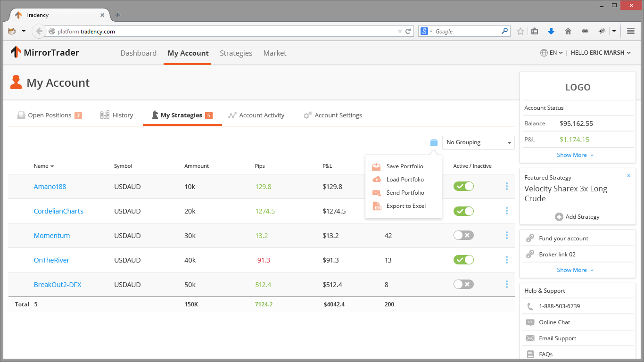Click Fund your account link
644x362 pixels.
pos(564,239)
